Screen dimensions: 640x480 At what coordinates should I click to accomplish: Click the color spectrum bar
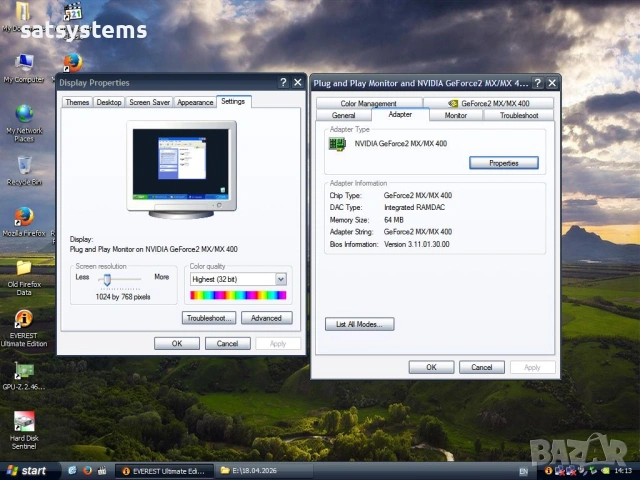pyautogui.click(x=238, y=295)
